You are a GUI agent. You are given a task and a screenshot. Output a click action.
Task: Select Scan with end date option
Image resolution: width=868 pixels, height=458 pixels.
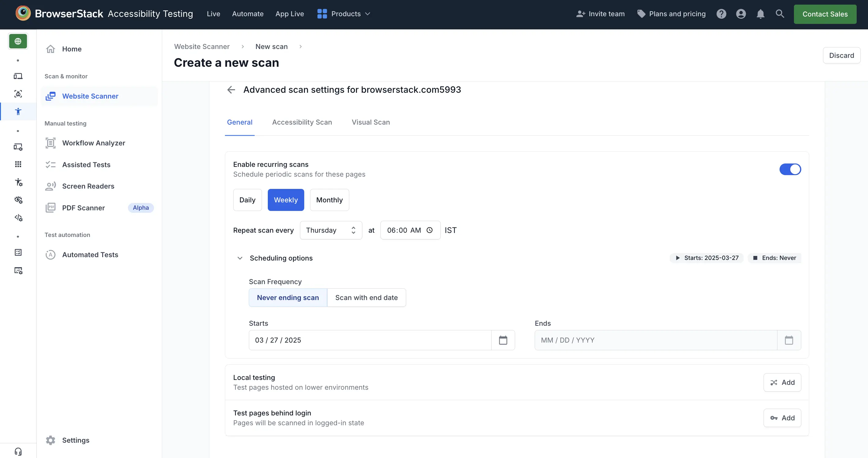point(366,298)
